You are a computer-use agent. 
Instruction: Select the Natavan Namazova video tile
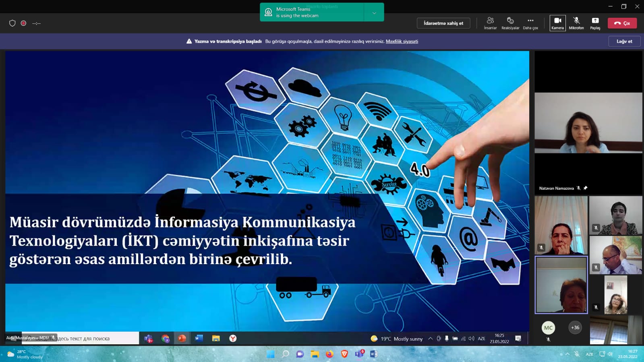pos(588,123)
